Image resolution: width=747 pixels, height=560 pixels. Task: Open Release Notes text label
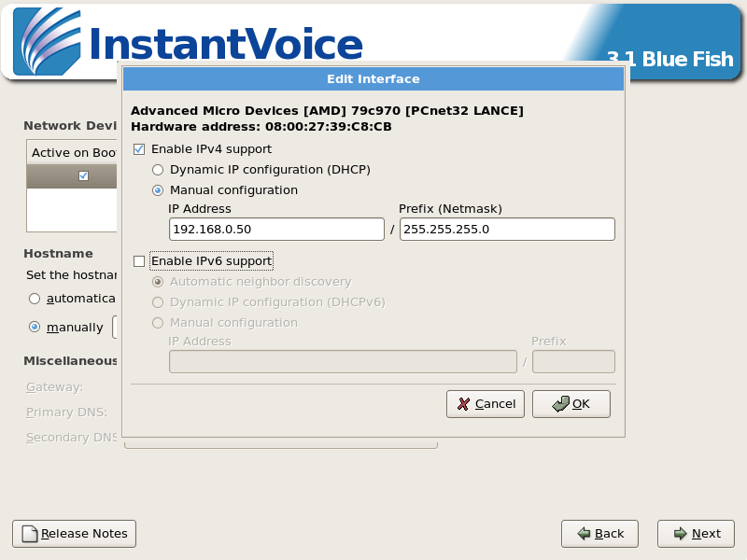(84, 534)
